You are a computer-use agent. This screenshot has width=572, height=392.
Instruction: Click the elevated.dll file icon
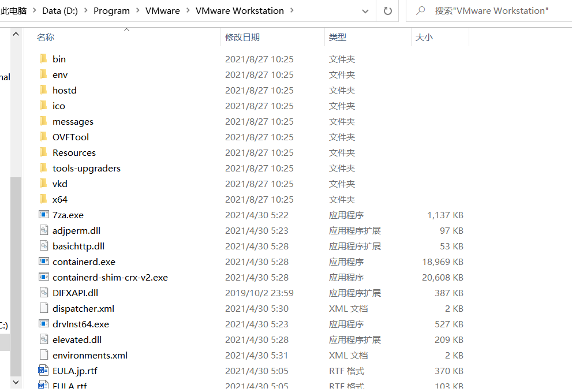click(44, 339)
